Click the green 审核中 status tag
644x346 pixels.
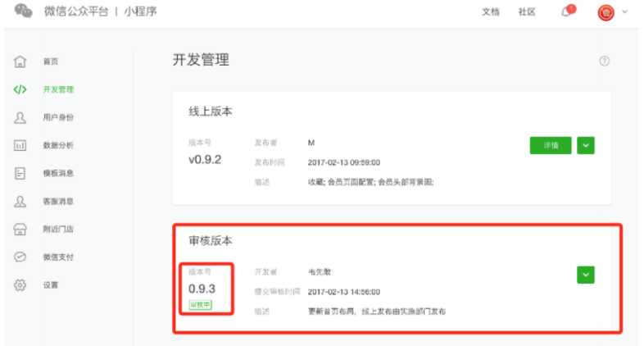coord(200,305)
